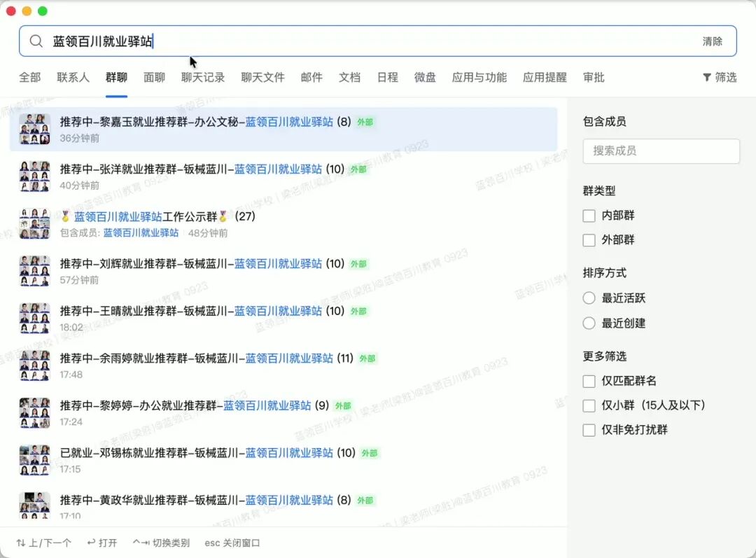Open the 日程 tab
The image size is (756, 558).
pyautogui.click(x=388, y=77)
